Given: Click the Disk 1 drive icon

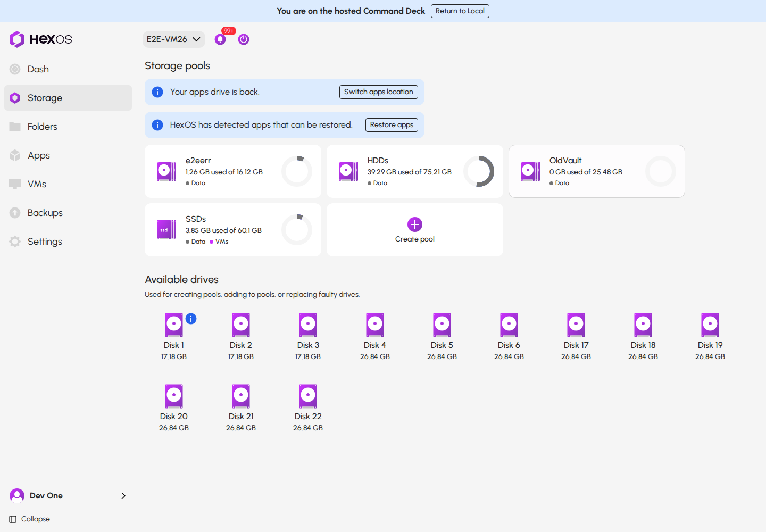Looking at the screenshot, I should tap(174, 325).
